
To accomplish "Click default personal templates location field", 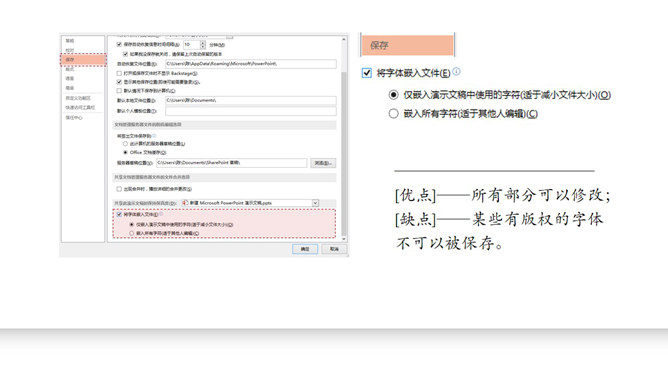I will [x=250, y=111].
